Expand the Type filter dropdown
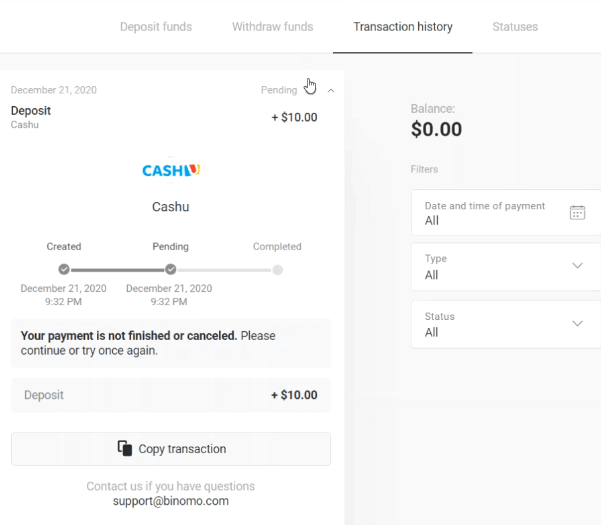Screen dimensions: 601x525 (505, 266)
